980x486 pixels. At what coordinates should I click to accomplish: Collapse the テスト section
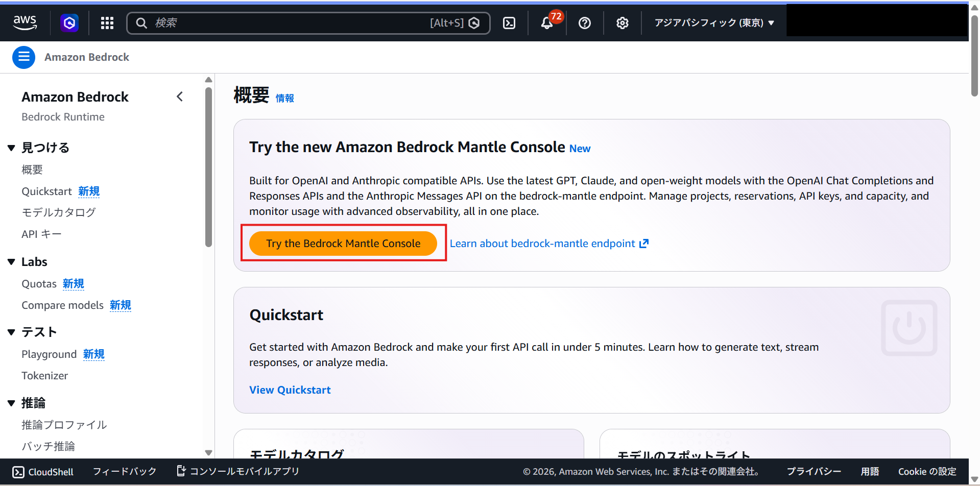point(11,332)
